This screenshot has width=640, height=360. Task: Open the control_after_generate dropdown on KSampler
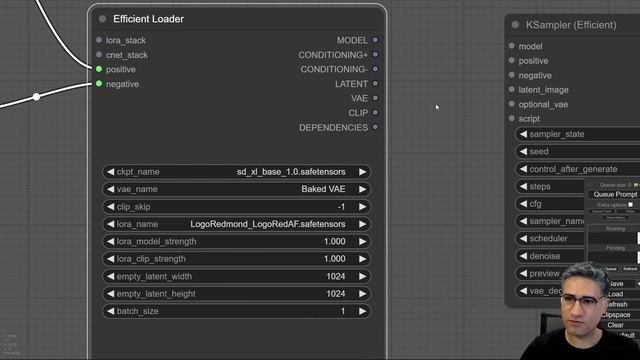point(578,169)
